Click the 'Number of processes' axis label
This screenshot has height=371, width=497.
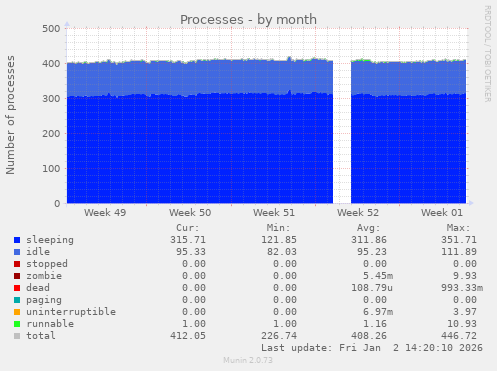[x=10, y=115]
